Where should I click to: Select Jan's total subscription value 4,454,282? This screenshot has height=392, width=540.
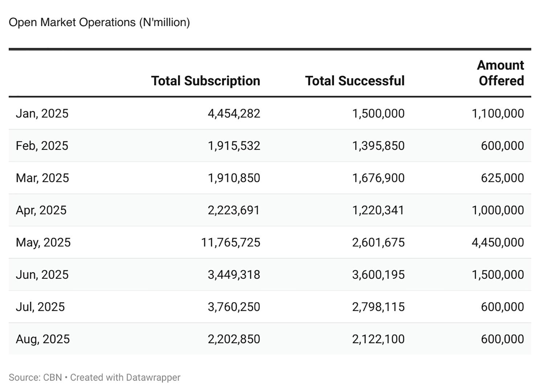pyautogui.click(x=234, y=113)
